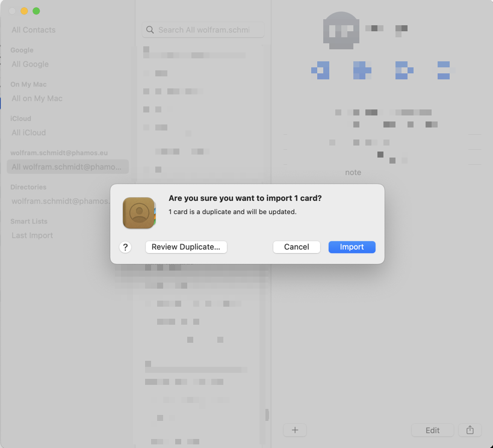Select All on My Mac list
The image size is (493, 448).
[x=37, y=99]
